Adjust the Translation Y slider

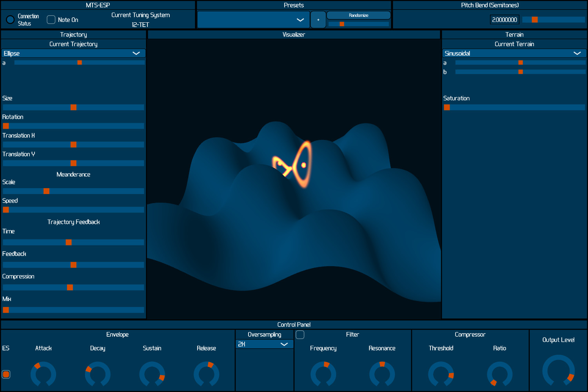[73, 163]
